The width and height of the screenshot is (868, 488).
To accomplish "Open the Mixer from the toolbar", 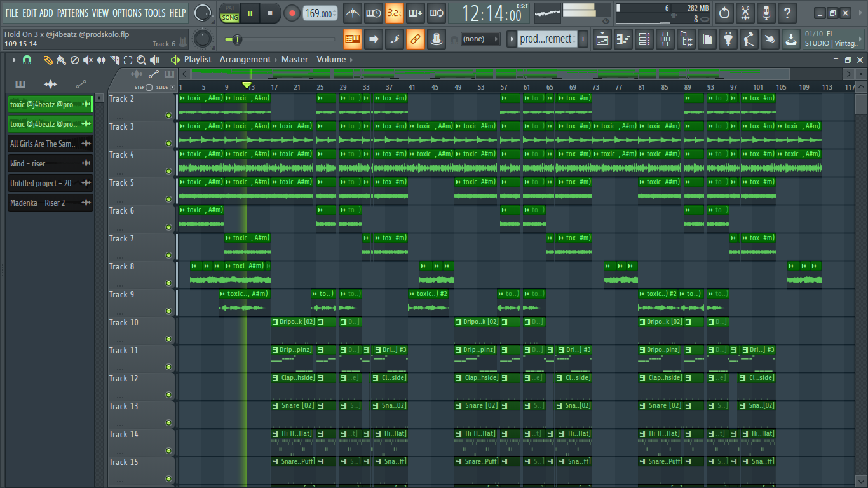I will pos(665,39).
